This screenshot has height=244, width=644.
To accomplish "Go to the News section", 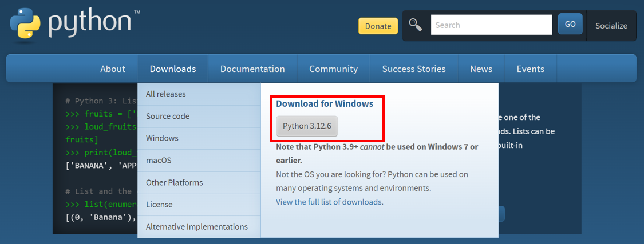I will 481,69.
